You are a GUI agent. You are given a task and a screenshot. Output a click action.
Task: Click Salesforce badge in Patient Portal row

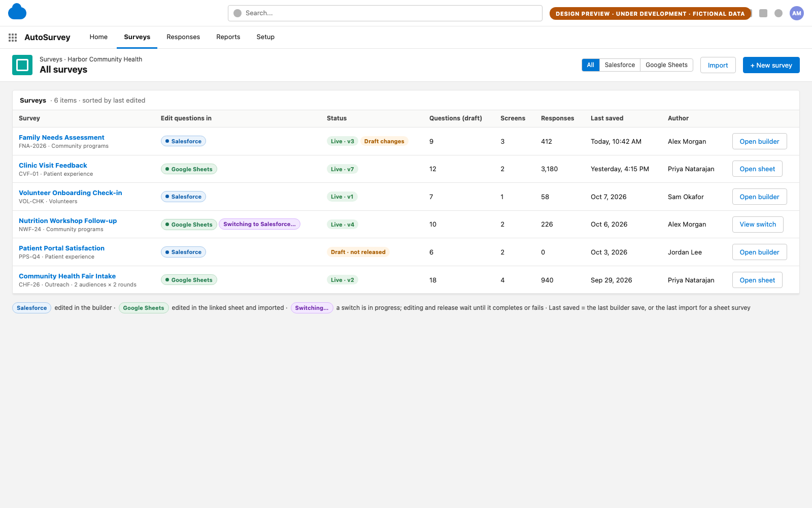click(183, 252)
